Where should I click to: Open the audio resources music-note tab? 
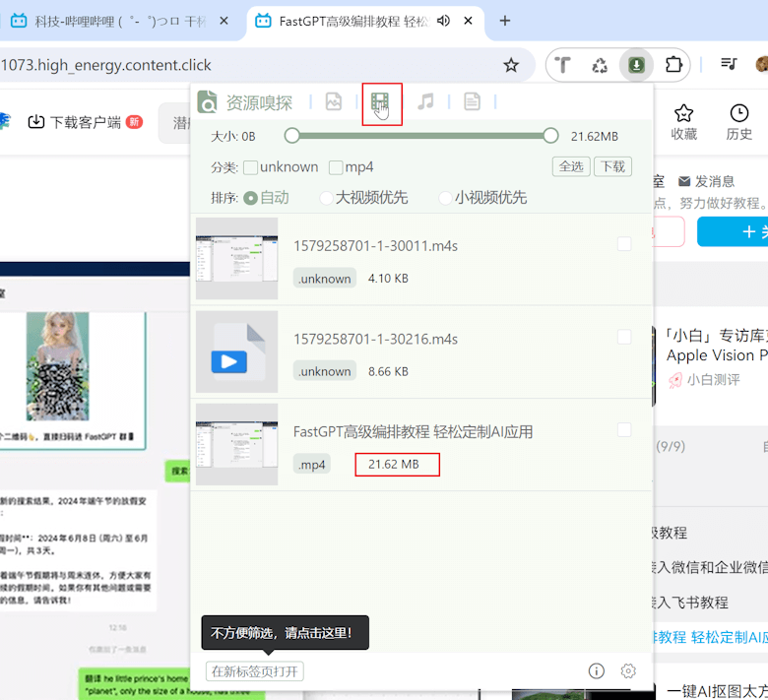425,101
